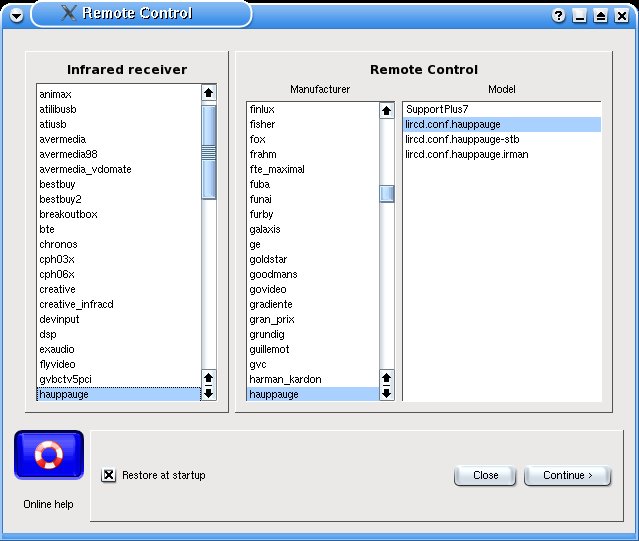Select chronos receiver
The image size is (639, 541).
pos(119,244)
